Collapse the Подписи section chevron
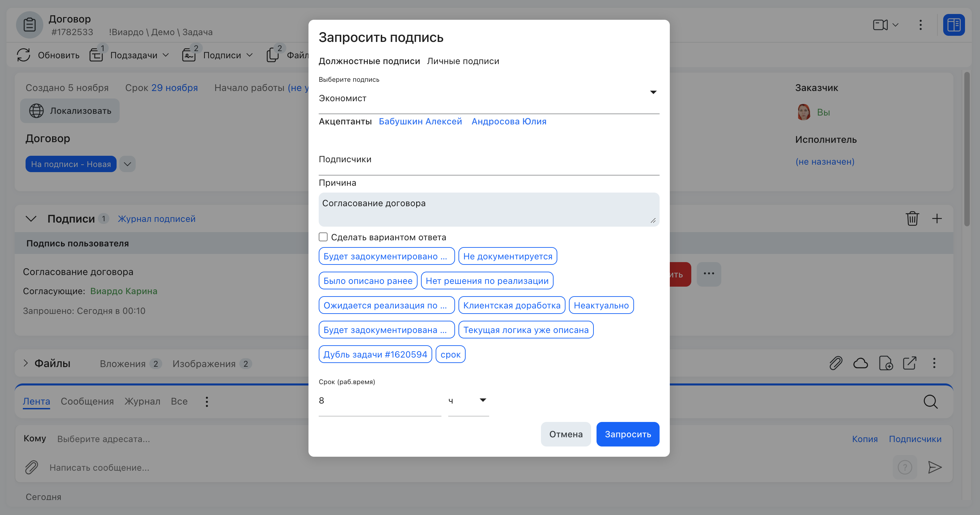Viewport: 980px width, 515px height. coord(31,219)
